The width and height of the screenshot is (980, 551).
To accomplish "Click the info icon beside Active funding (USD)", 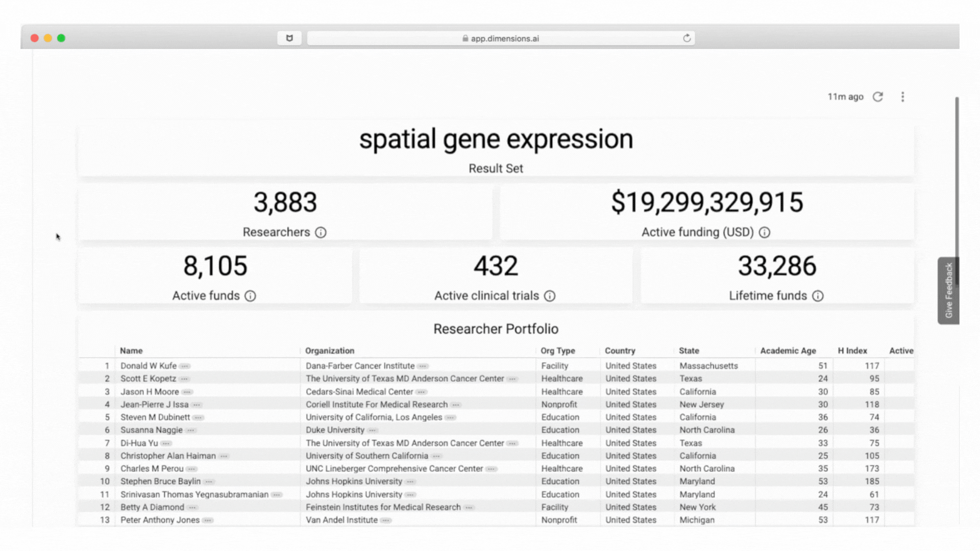I will [x=764, y=233].
